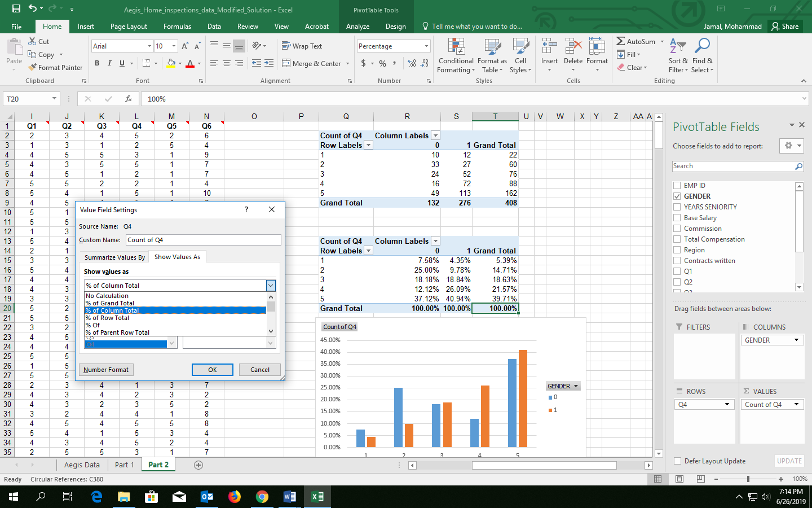The image size is (812, 508).
Task: Check the YEARS SENIORITY field
Action: point(677,207)
